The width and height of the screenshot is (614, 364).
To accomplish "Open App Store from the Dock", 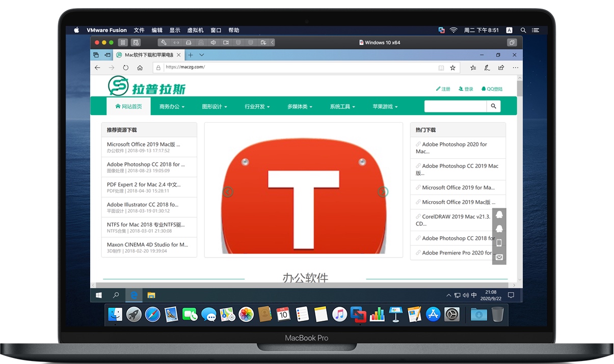I will 433,314.
